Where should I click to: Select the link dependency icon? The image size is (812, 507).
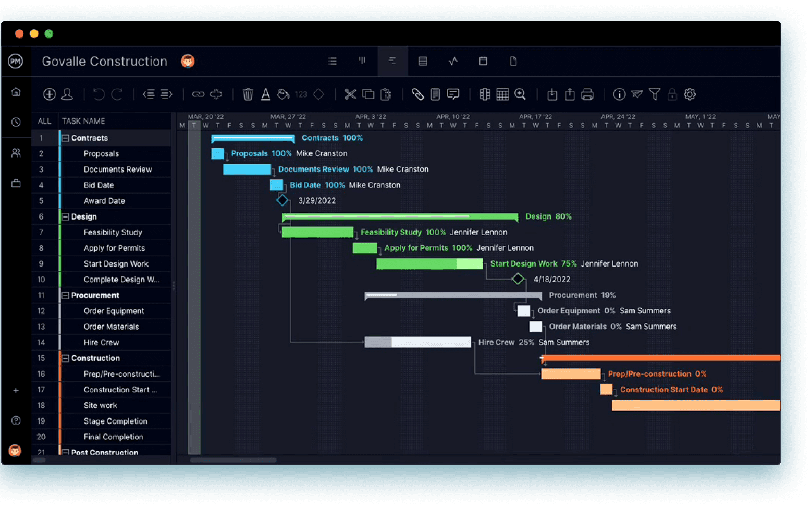pos(198,94)
